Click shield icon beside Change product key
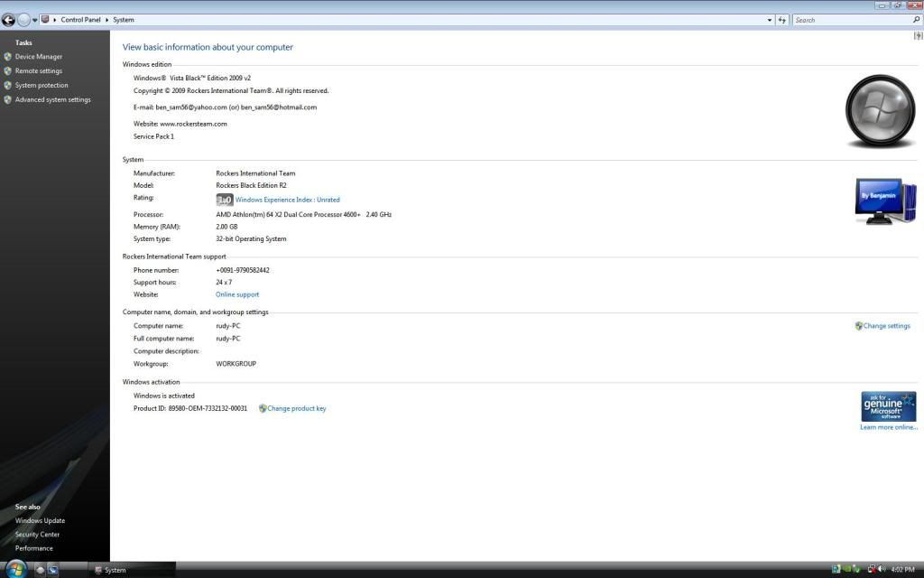Image resolution: width=924 pixels, height=578 pixels. pos(263,408)
